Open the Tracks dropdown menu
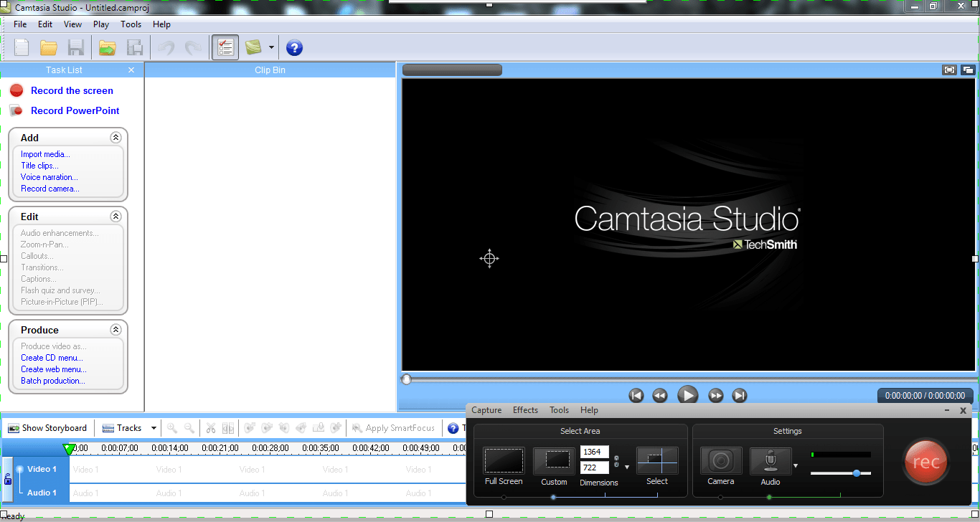 tap(130, 428)
